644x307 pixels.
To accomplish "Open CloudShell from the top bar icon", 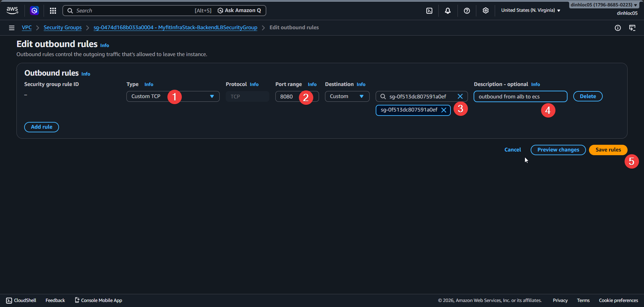I will tap(429, 11).
